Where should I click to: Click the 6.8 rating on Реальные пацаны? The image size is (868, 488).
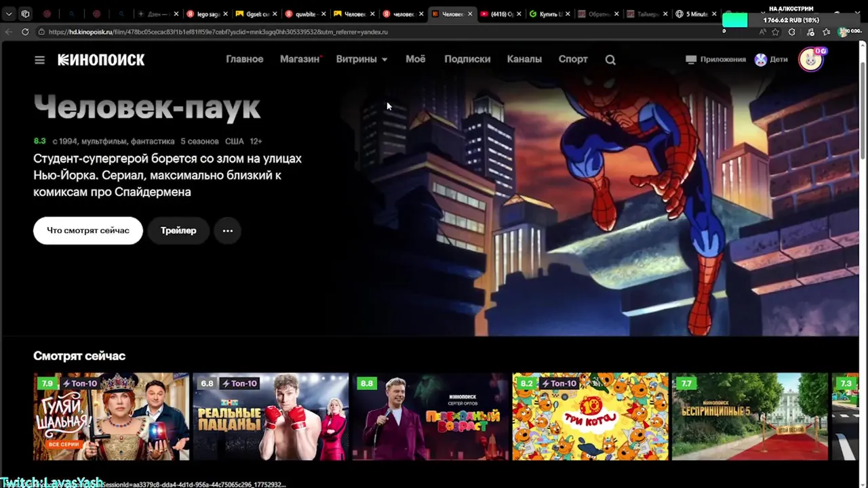[x=207, y=383]
